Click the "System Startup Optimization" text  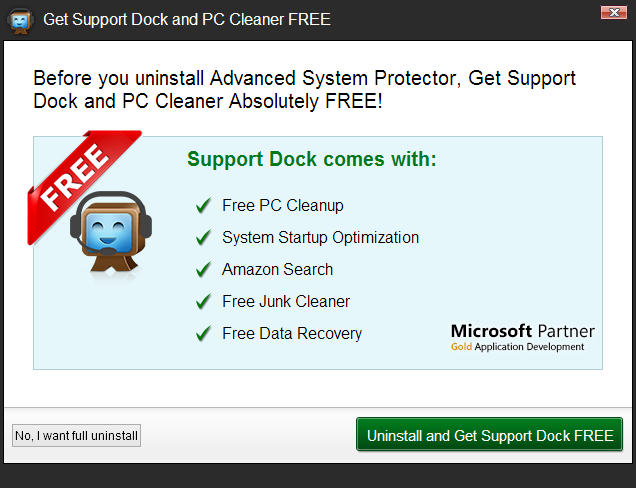pyautogui.click(x=320, y=238)
